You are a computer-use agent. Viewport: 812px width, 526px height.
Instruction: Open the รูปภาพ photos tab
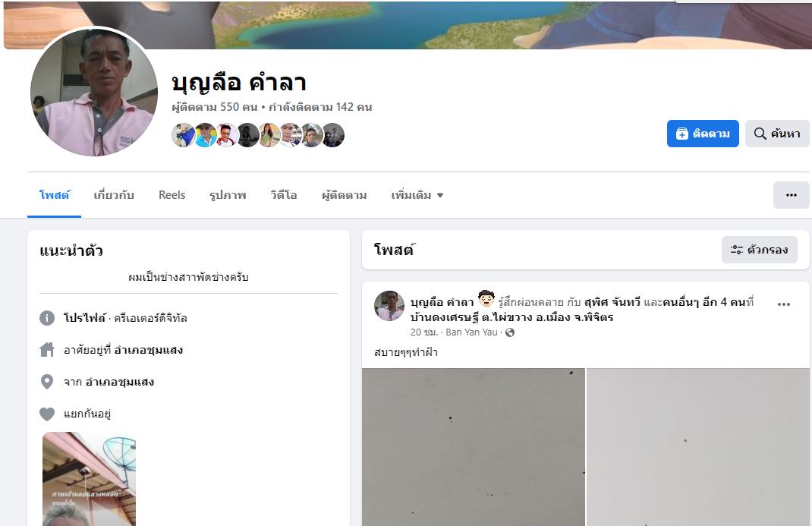(x=228, y=195)
